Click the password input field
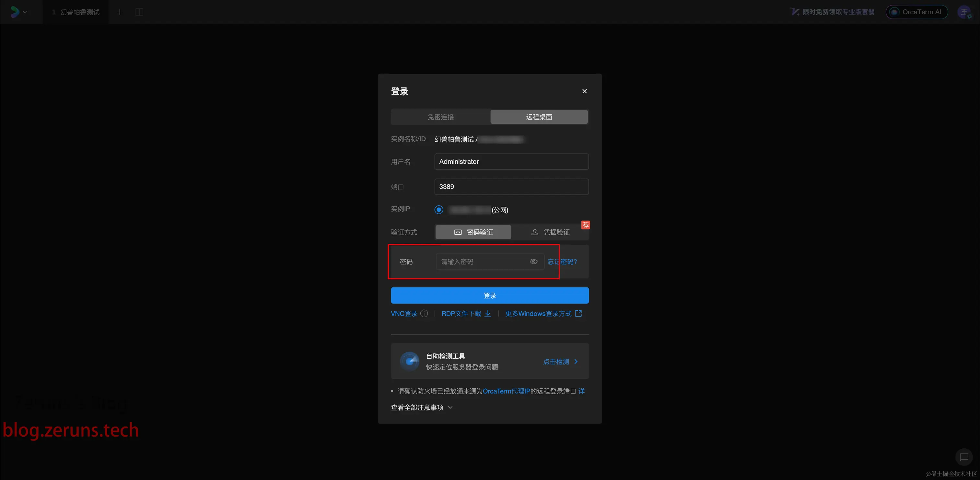Image resolution: width=980 pixels, height=480 pixels. pyautogui.click(x=481, y=262)
